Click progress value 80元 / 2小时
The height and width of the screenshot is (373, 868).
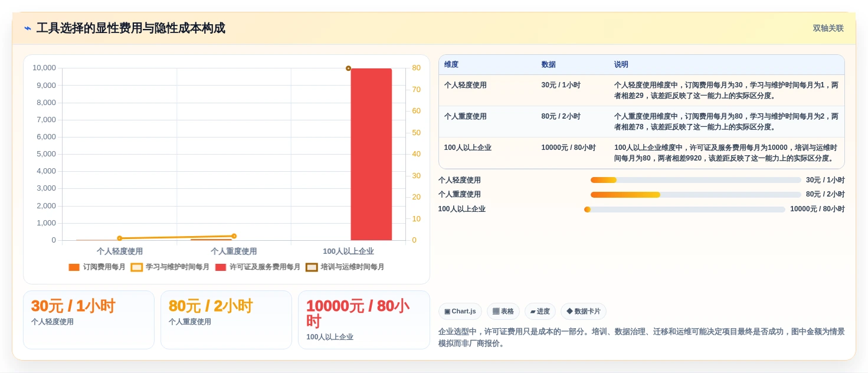tap(825, 194)
